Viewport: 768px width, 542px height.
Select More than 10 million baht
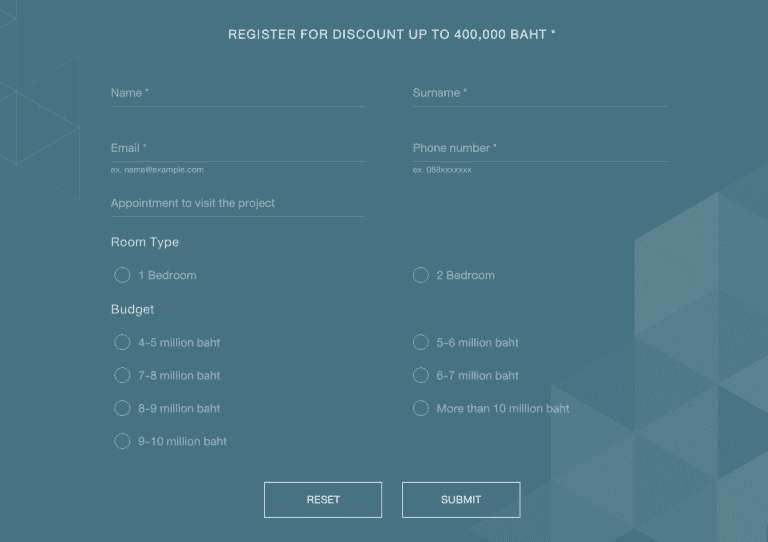pos(421,408)
